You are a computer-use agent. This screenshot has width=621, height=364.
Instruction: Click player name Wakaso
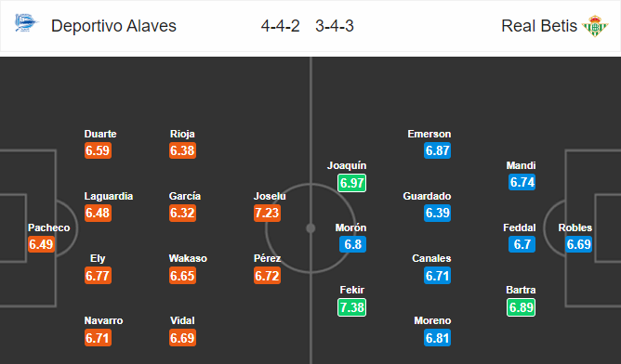tap(188, 258)
